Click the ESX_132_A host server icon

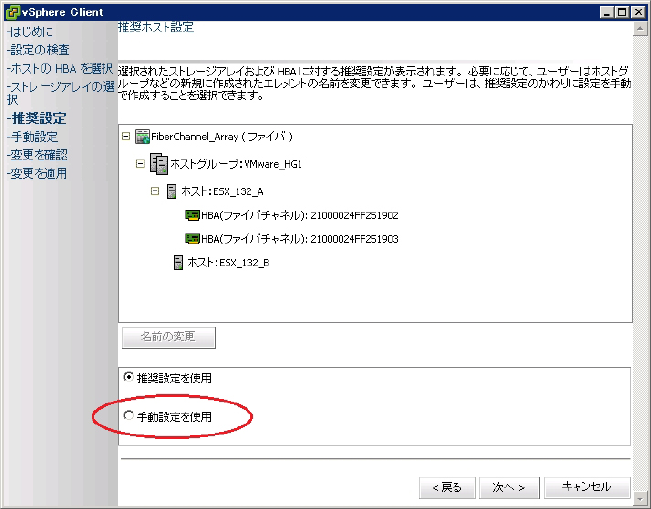click(171, 191)
